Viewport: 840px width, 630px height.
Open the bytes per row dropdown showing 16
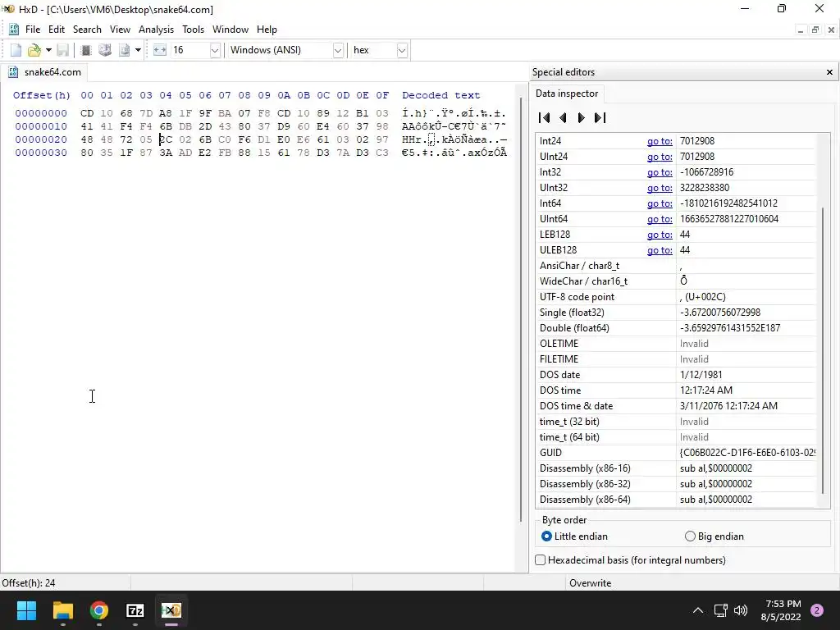click(215, 50)
